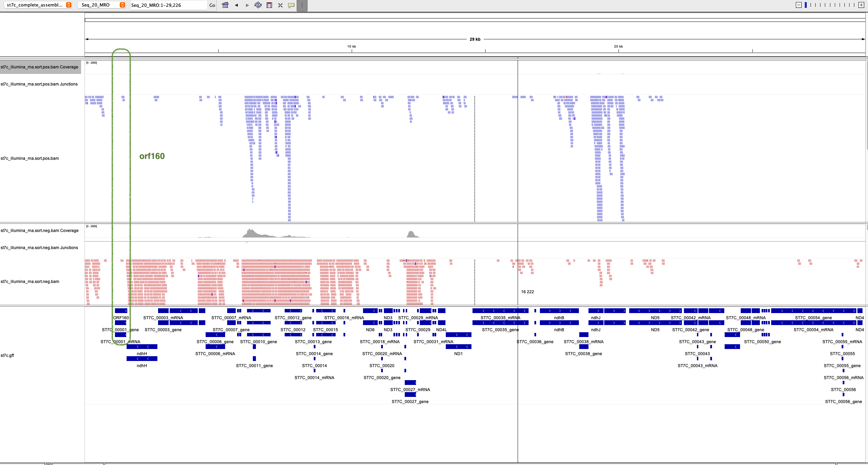Screen dimensions: 868x465
Task: Click the Resize tracks to fit icon
Action: (280, 5)
